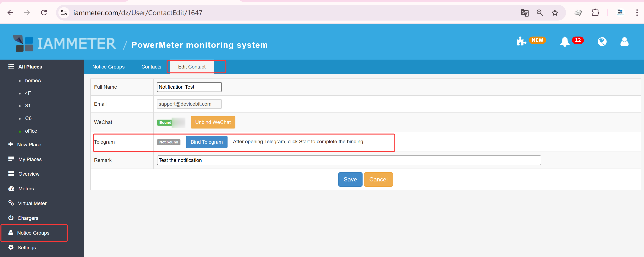644x257 pixels.
Task: Open the Meters section
Action: point(26,188)
